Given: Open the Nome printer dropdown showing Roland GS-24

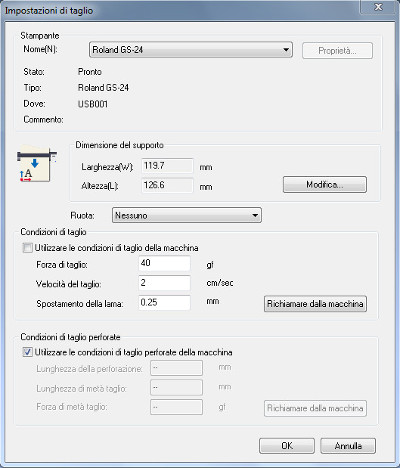Looking at the screenshot, I should 191,50.
